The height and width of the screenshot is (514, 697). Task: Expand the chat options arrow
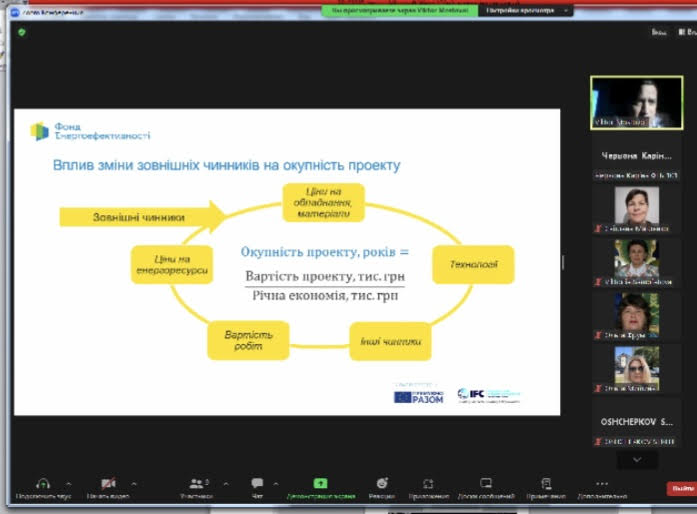tap(281, 482)
